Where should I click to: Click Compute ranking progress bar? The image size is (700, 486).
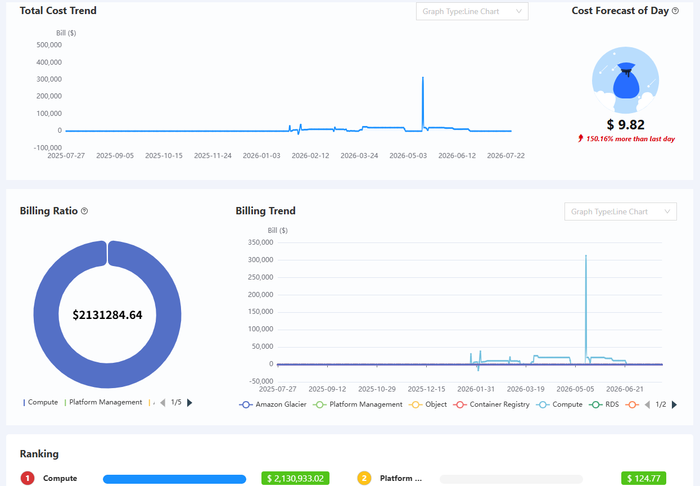click(x=174, y=479)
